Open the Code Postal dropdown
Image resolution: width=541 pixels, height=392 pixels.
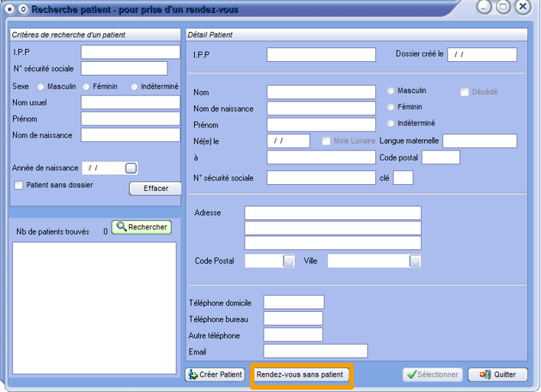tap(289, 261)
